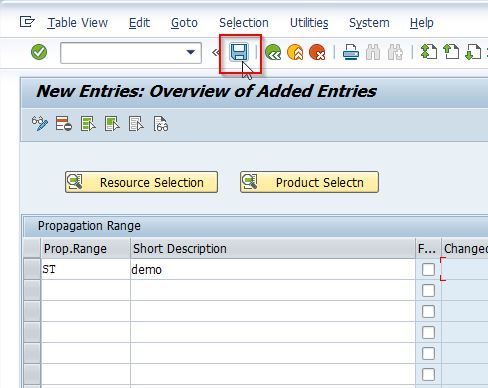Tick the F... checkbox in the ST row
The image size is (488, 388).
click(x=428, y=269)
